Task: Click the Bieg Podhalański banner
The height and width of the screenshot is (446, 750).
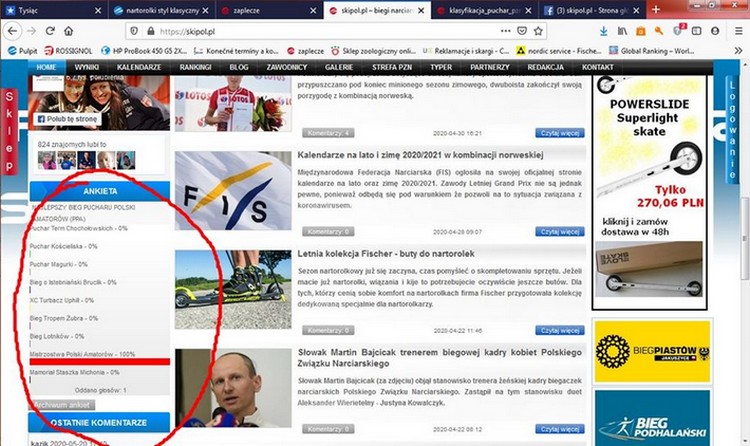Action: (652, 419)
